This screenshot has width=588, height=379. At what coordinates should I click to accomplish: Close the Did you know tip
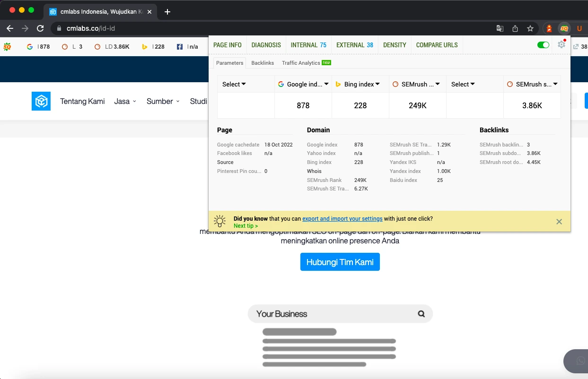[x=559, y=222]
